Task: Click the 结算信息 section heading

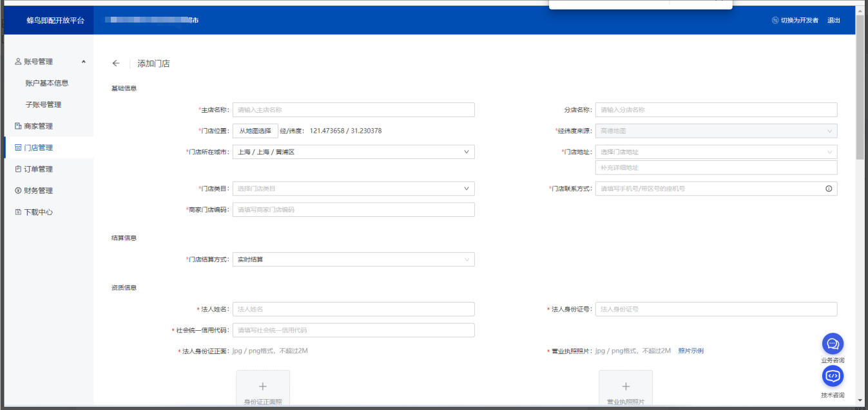Action: click(124, 238)
